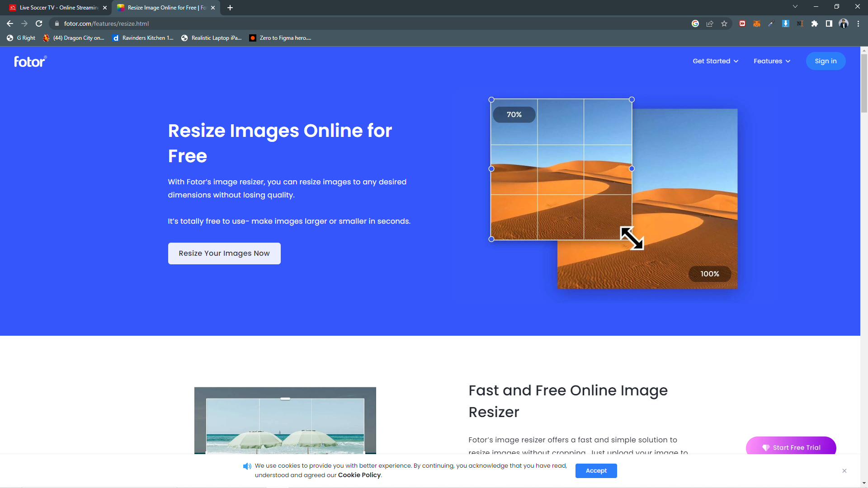Click the scrollbar up arrow

[864, 50]
